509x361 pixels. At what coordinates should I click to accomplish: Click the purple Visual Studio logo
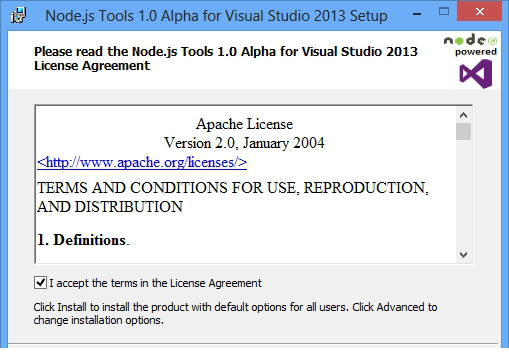[x=476, y=74]
